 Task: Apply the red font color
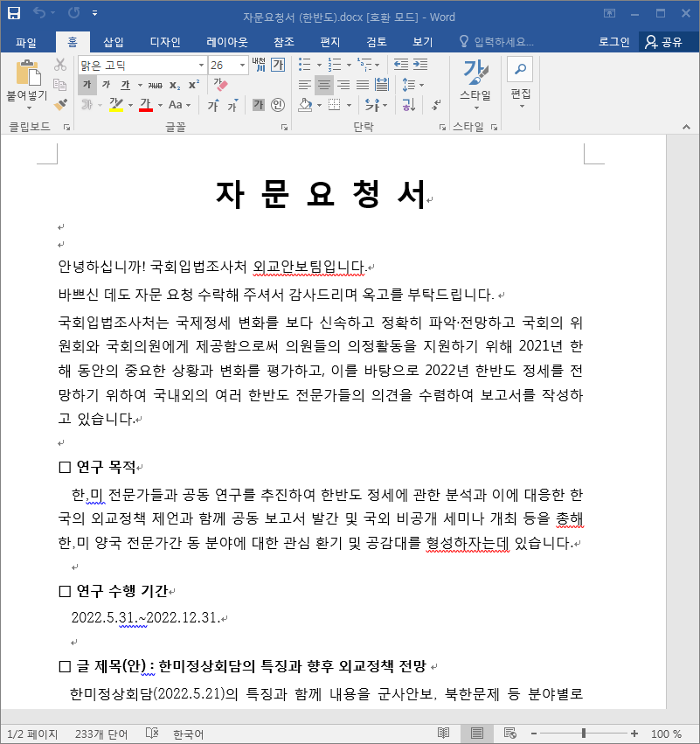(146, 105)
